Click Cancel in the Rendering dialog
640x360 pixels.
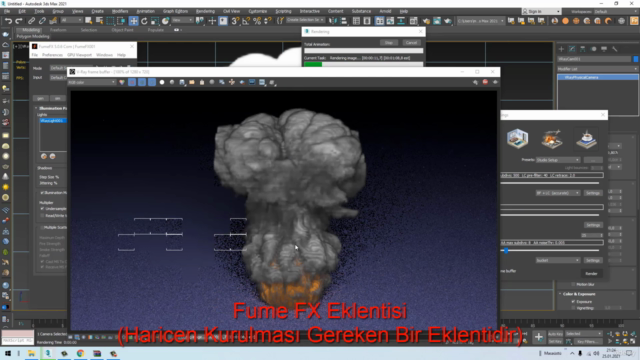click(411, 42)
